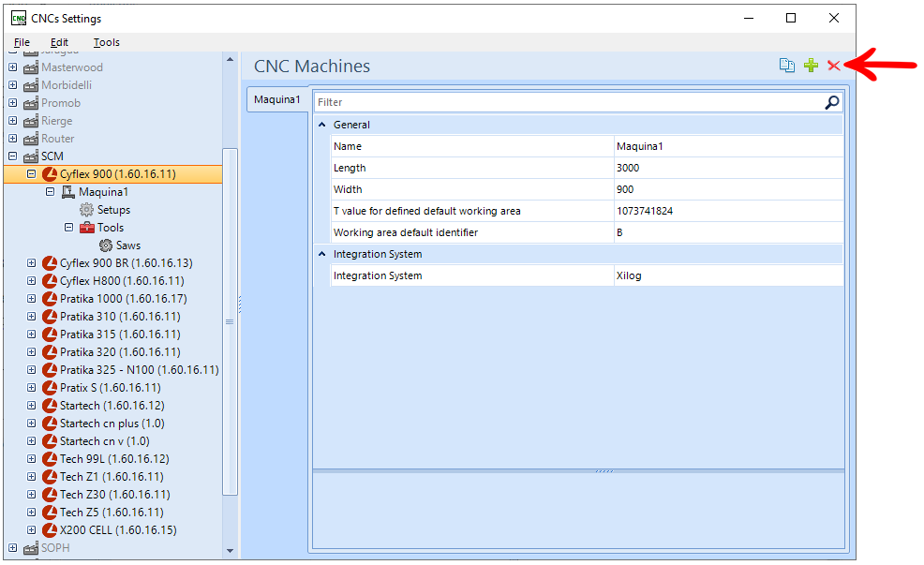Click the Morbidelli factory icon
The image size is (924, 565).
pyautogui.click(x=31, y=85)
